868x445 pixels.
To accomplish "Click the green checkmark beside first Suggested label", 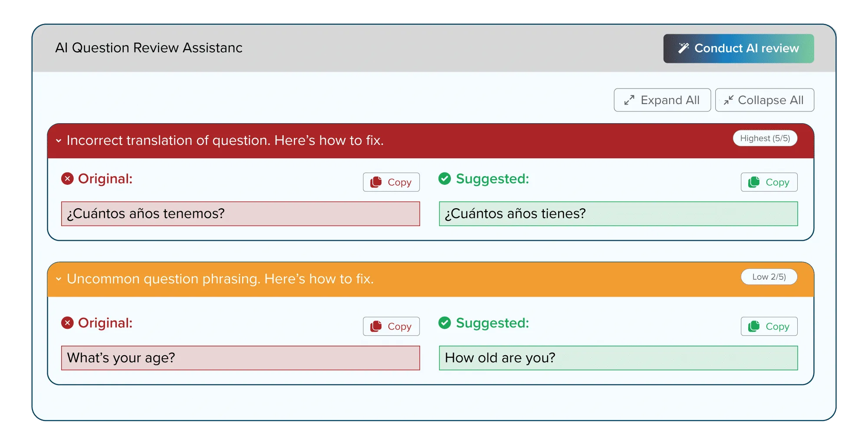I will coord(444,178).
